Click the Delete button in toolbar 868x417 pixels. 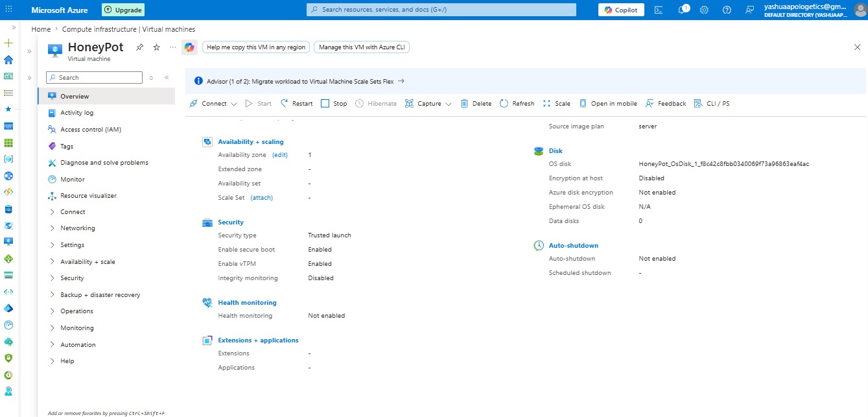point(476,104)
